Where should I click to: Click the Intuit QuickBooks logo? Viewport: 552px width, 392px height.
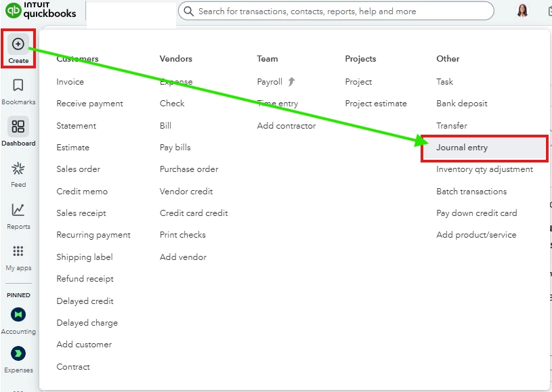coord(41,10)
